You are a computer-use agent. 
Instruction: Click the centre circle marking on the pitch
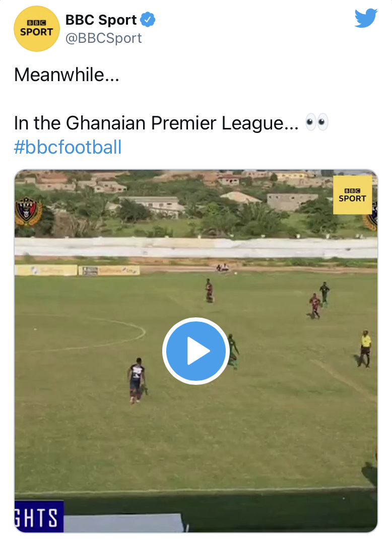[x=137, y=331]
